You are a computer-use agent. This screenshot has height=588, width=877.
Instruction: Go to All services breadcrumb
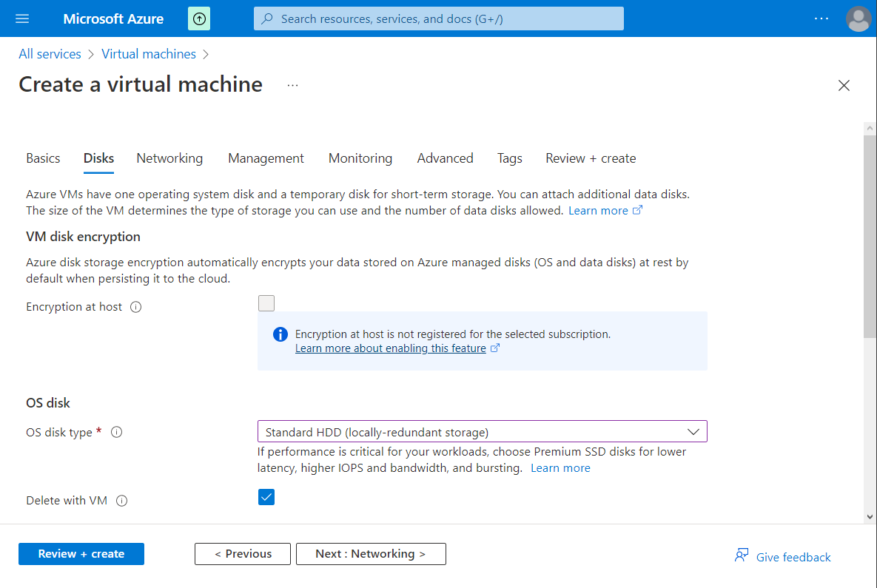50,54
